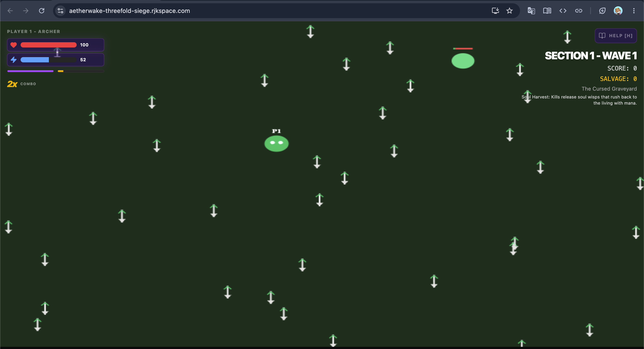The height and width of the screenshot is (349, 644).
Task: Reload the game page
Action: (42, 11)
